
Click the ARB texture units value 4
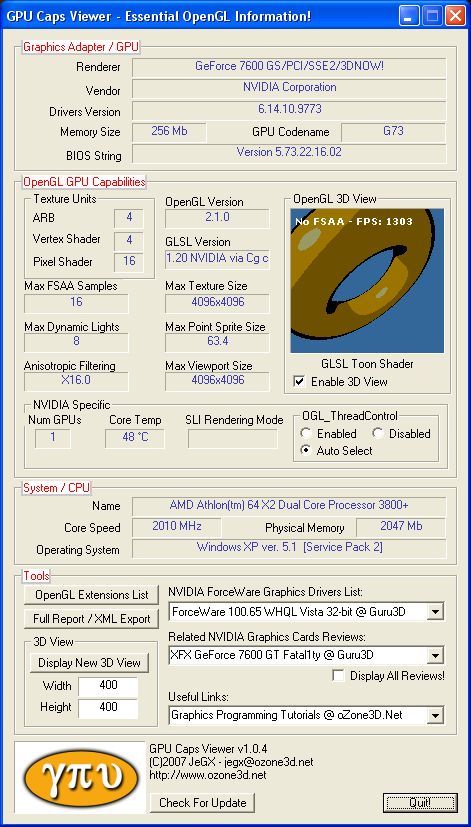[x=129, y=218]
